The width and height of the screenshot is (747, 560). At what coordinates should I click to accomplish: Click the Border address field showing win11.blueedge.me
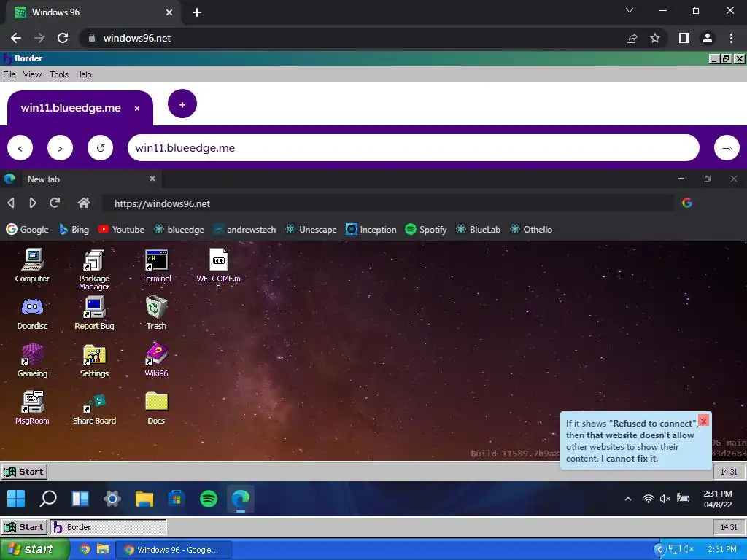click(414, 148)
